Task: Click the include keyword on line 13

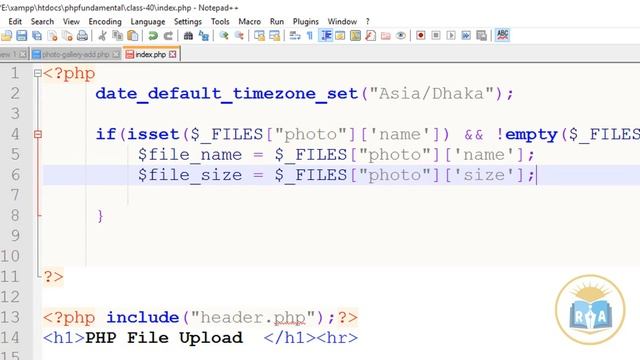Action: (142, 318)
